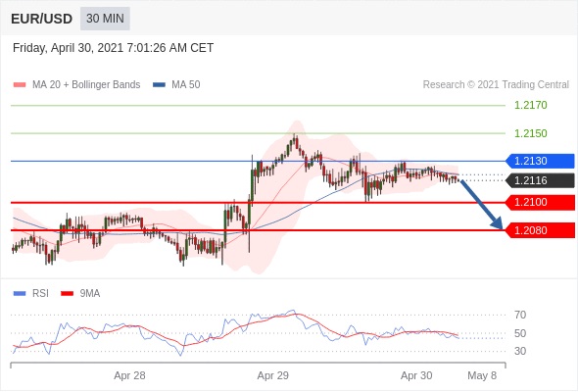Toggle the MA 50 legend entry
Screen dimensions: 578x392
[x=176, y=85]
